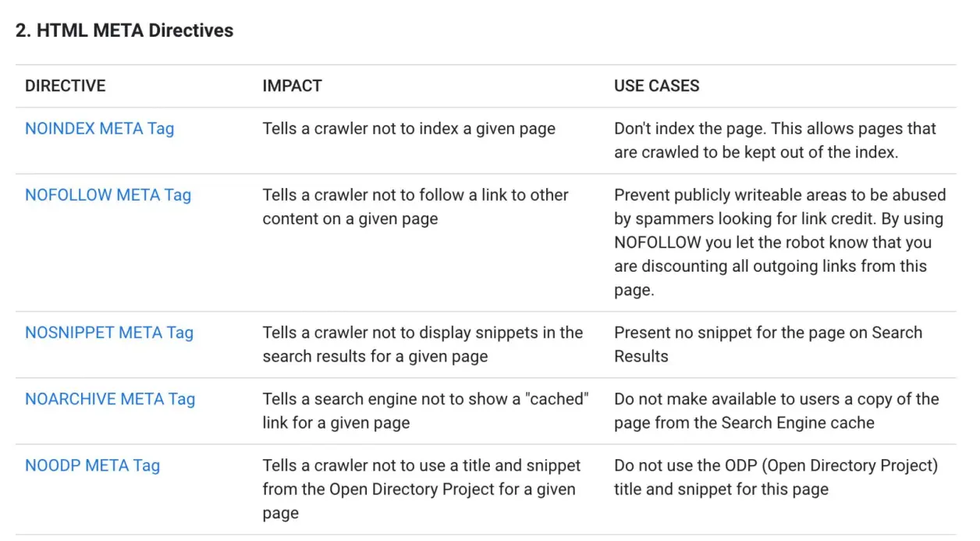Screen dimensions: 980x541
Task: Go to the NOODP META Tag link
Action: (x=92, y=465)
